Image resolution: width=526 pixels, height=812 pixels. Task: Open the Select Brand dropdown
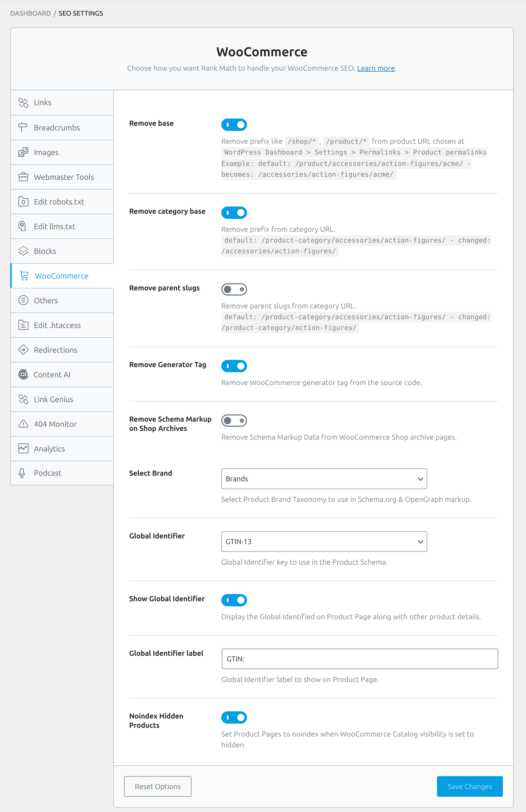(324, 479)
